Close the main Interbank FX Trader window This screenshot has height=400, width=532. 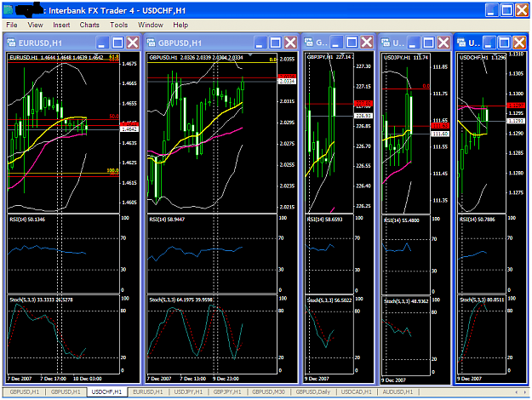coord(522,10)
